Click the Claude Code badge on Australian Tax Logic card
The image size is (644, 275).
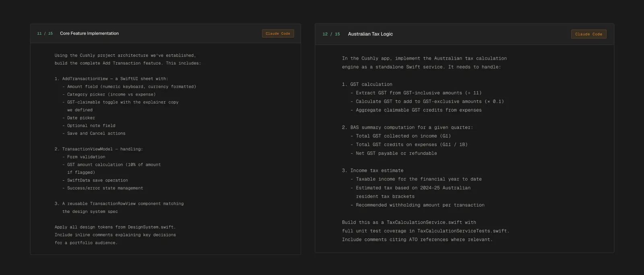(588, 34)
